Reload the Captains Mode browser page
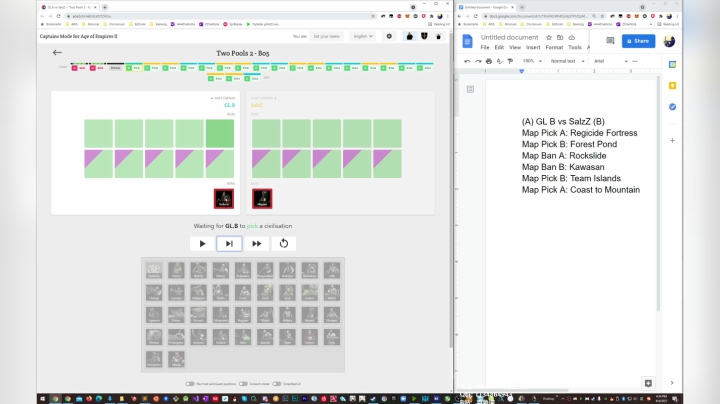 pos(58,16)
